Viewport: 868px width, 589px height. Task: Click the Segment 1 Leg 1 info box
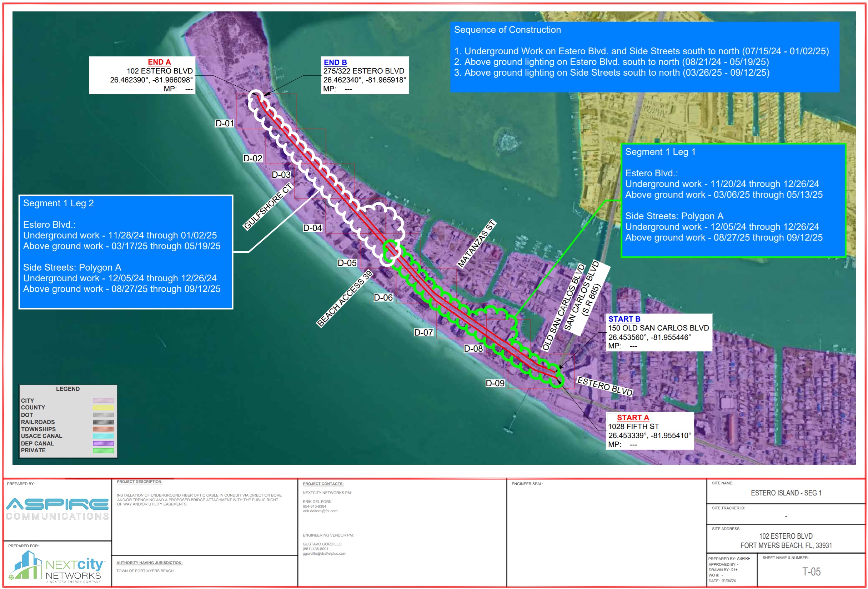[733, 201]
